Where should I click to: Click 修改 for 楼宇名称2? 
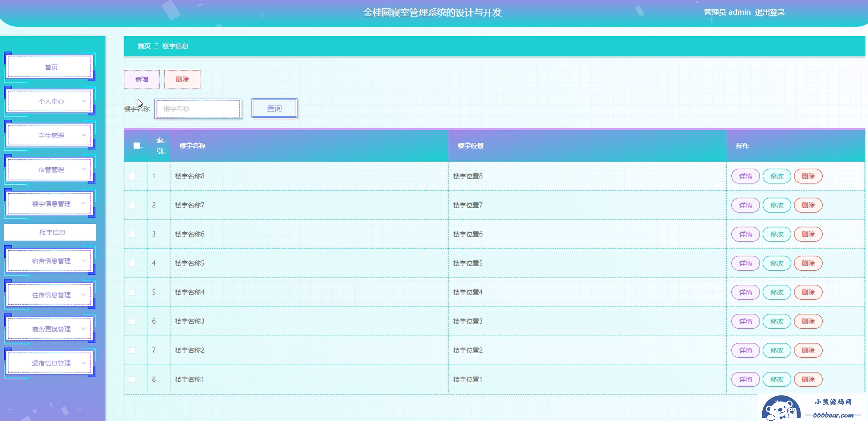(x=777, y=350)
